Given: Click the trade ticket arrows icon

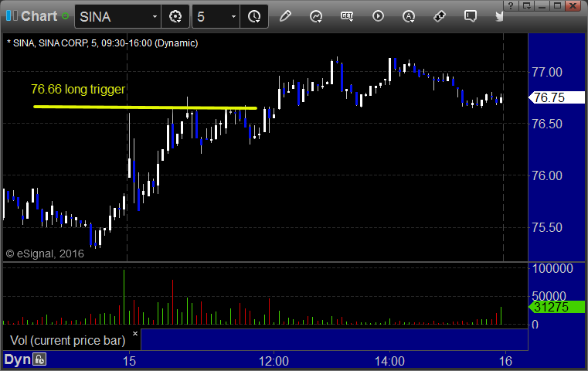Looking at the screenshot, I should pos(440,16).
